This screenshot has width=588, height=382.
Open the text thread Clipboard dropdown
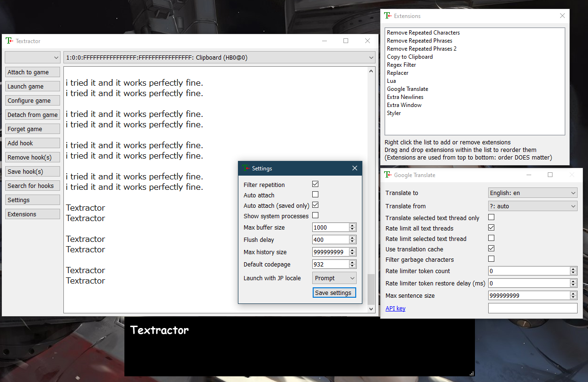[219, 57]
